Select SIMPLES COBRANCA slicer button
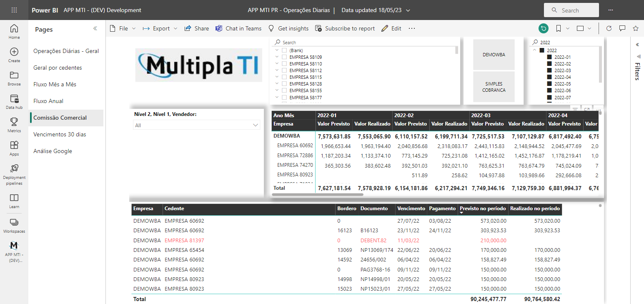The image size is (644, 304). [494, 87]
